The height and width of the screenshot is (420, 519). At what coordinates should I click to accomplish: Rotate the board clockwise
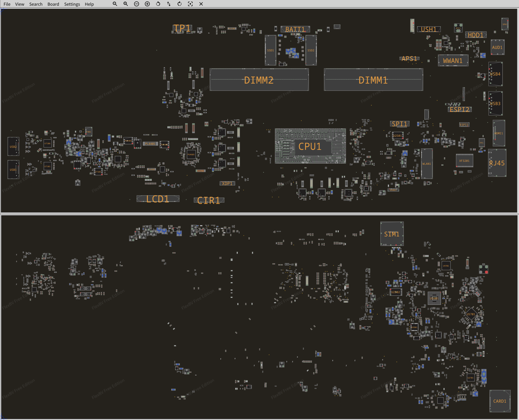point(180,4)
